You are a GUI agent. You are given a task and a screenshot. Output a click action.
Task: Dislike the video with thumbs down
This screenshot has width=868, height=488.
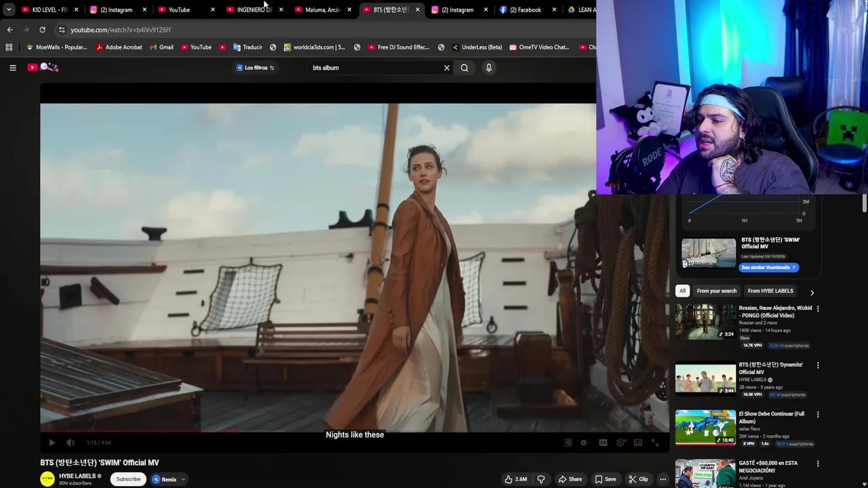pyautogui.click(x=541, y=479)
